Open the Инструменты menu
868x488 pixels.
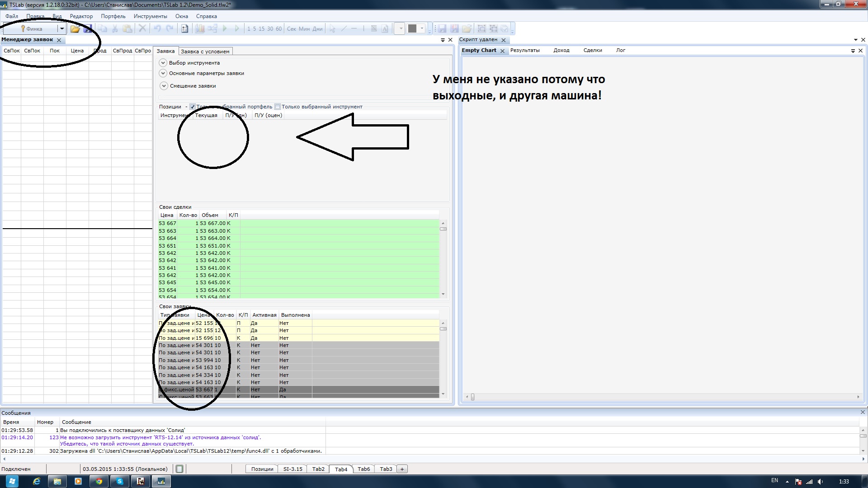(150, 16)
